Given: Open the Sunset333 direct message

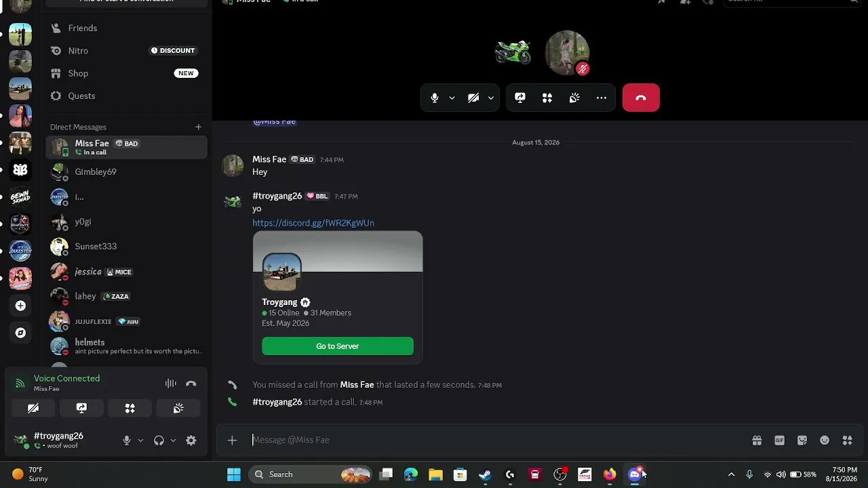Looking at the screenshot, I should [126, 247].
